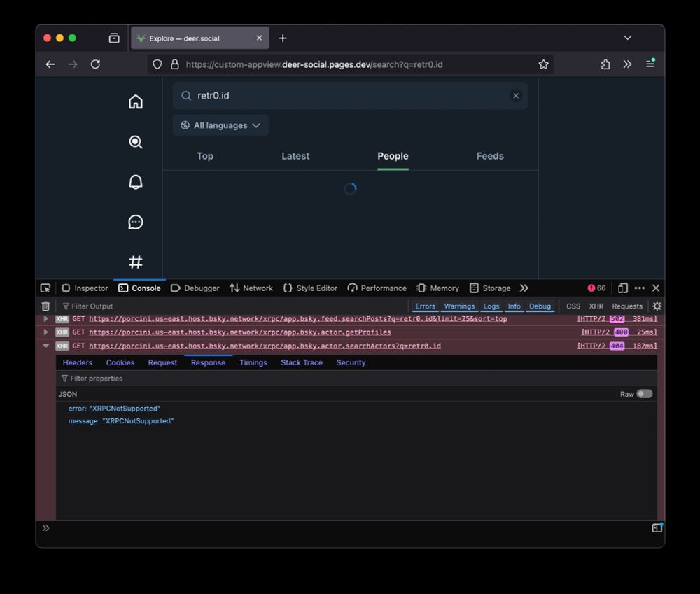Collapse the searchActors XHR request row

point(45,346)
